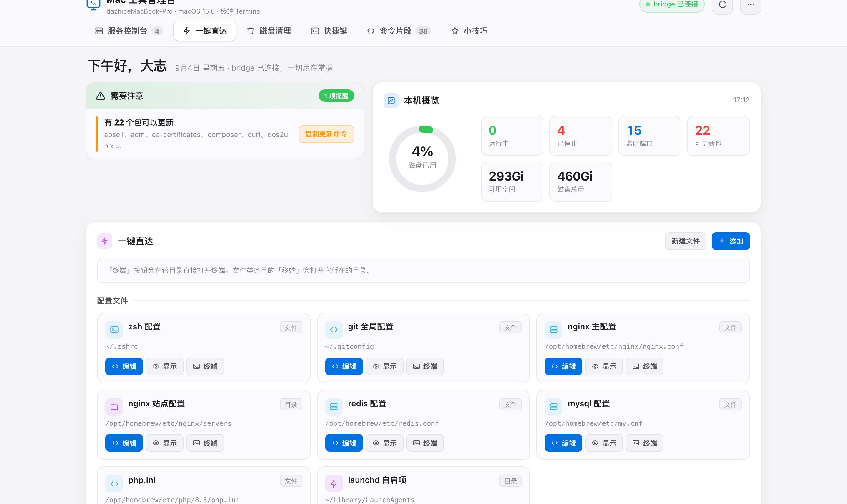
Task: Show git 全局配置 file
Action: tap(384, 366)
